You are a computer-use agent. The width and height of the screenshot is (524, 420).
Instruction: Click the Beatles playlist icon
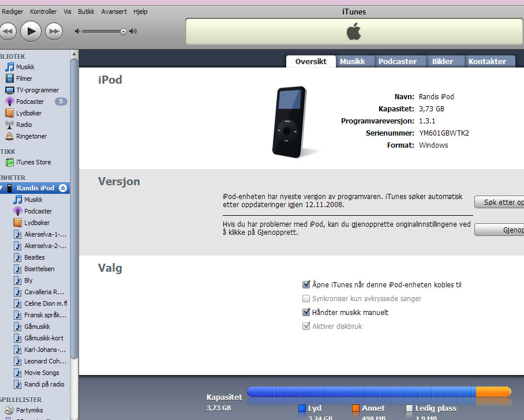(18, 257)
